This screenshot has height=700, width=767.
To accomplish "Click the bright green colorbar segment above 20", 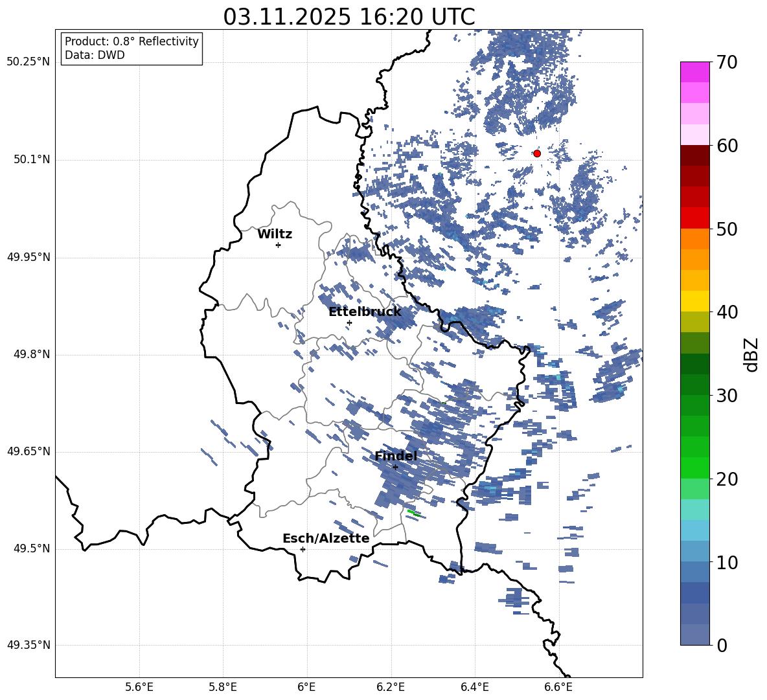I will pyautogui.click(x=694, y=468).
